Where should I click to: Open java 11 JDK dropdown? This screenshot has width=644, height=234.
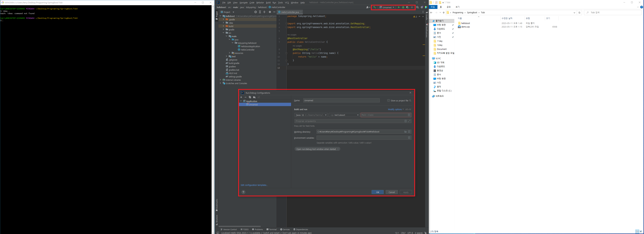click(311, 115)
